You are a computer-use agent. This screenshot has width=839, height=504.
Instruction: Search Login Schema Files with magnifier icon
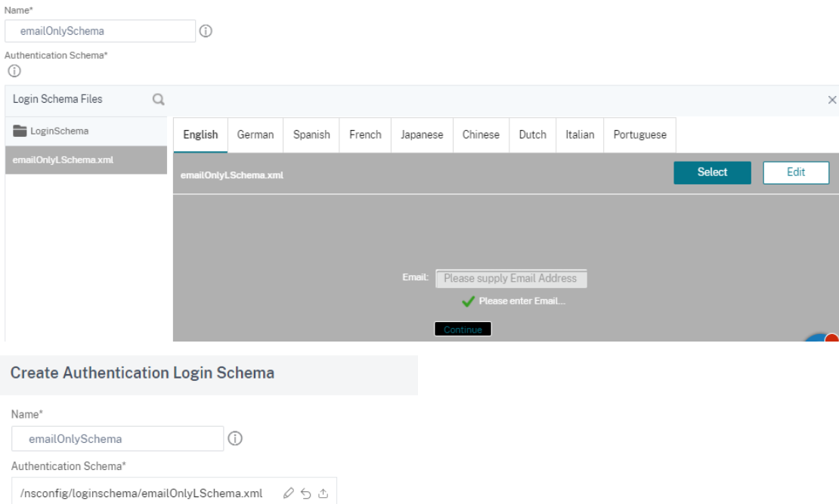[x=159, y=99]
